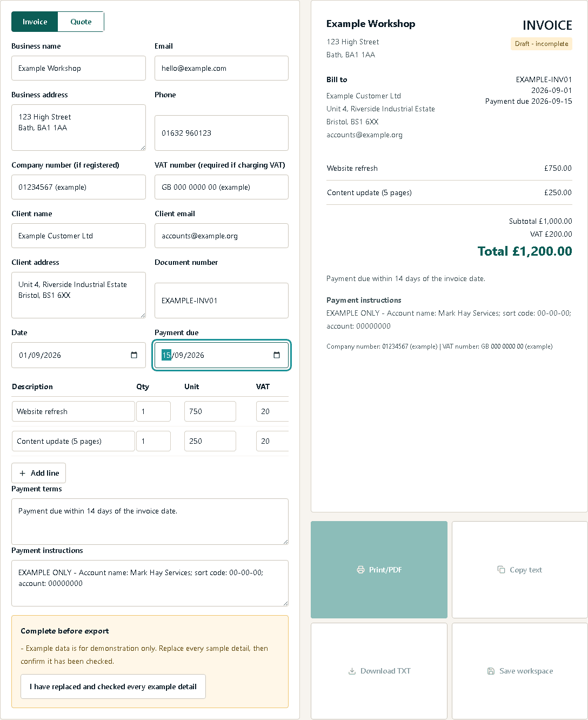Viewport: 588px width, 720px height.
Task: Click the Complete before export heading
Action: click(x=65, y=631)
